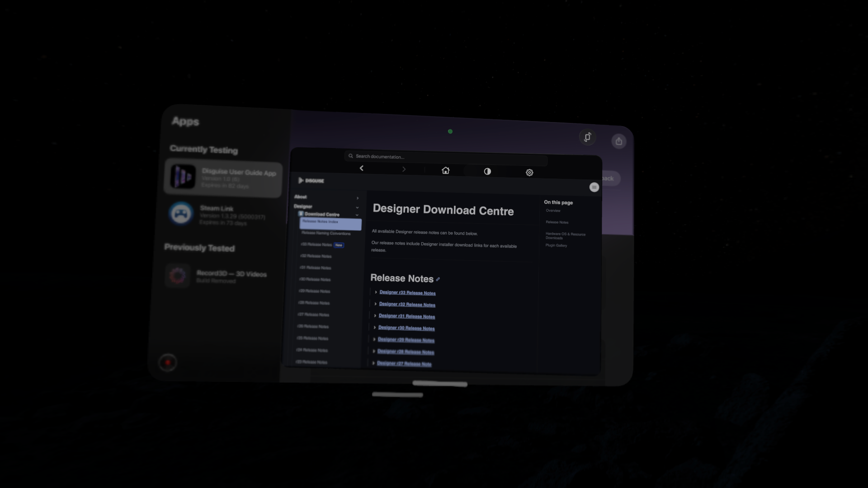
Task: Jump to Overview in On this page
Action: tap(553, 211)
